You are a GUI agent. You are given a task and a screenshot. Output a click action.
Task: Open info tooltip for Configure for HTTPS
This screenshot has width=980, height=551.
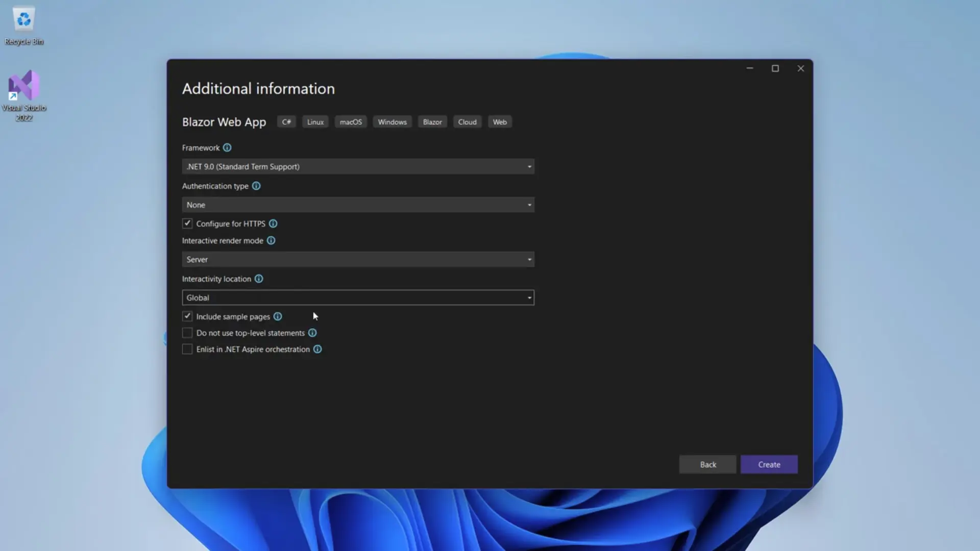(273, 223)
